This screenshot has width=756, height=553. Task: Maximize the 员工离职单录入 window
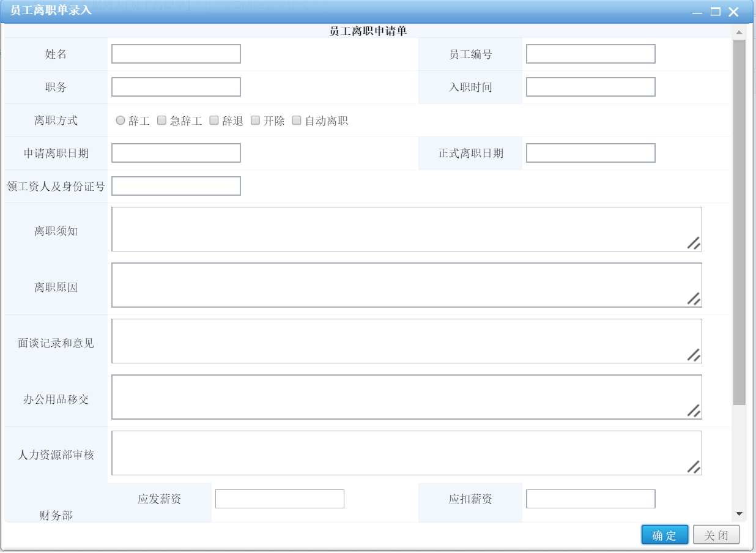(x=716, y=12)
